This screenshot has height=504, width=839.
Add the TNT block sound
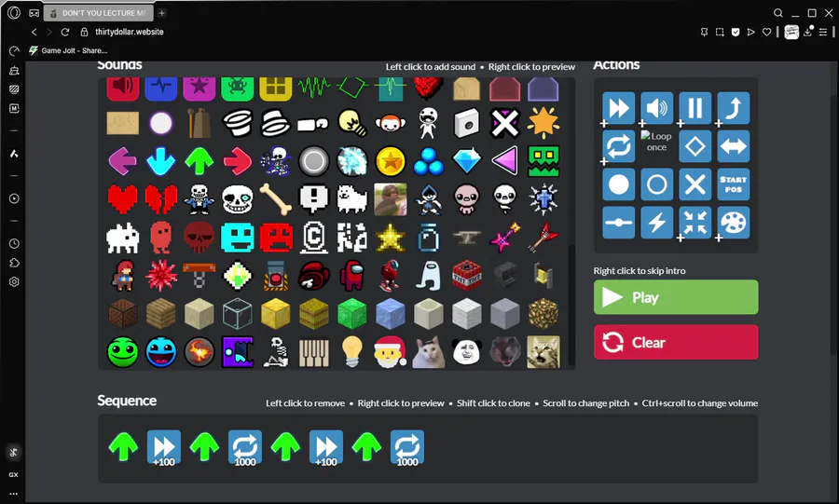coord(467,276)
